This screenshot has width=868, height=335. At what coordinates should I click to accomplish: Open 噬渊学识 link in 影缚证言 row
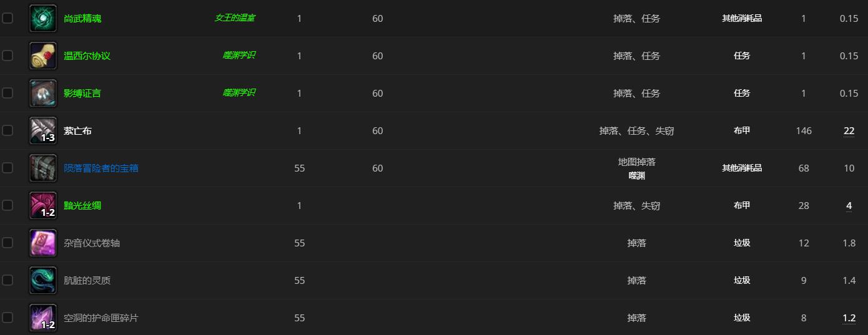click(x=239, y=93)
